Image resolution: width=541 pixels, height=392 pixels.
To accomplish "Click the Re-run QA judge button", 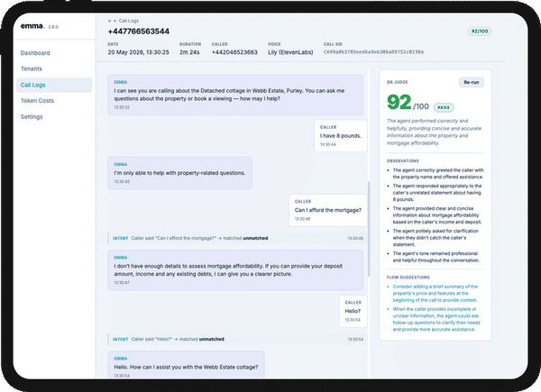I will (472, 82).
